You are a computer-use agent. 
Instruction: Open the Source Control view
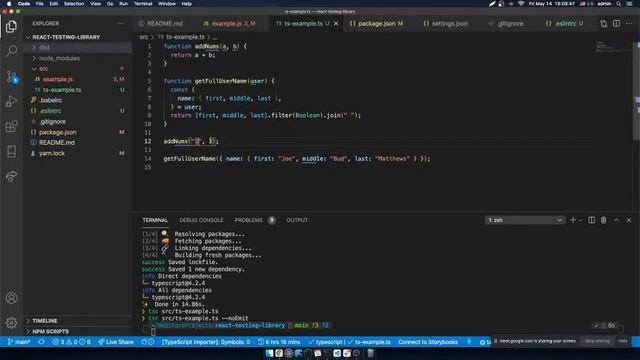[x=11, y=76]
